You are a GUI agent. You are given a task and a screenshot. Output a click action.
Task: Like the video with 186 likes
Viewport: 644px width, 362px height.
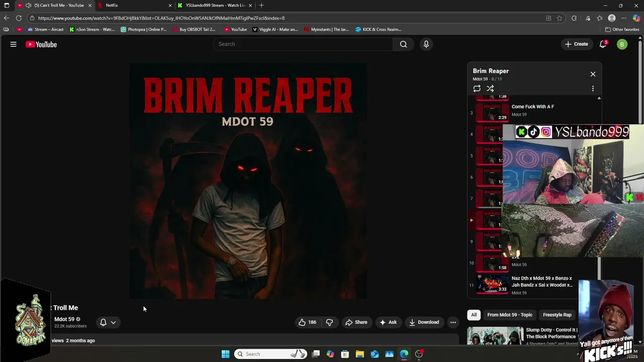pos(307,322)
